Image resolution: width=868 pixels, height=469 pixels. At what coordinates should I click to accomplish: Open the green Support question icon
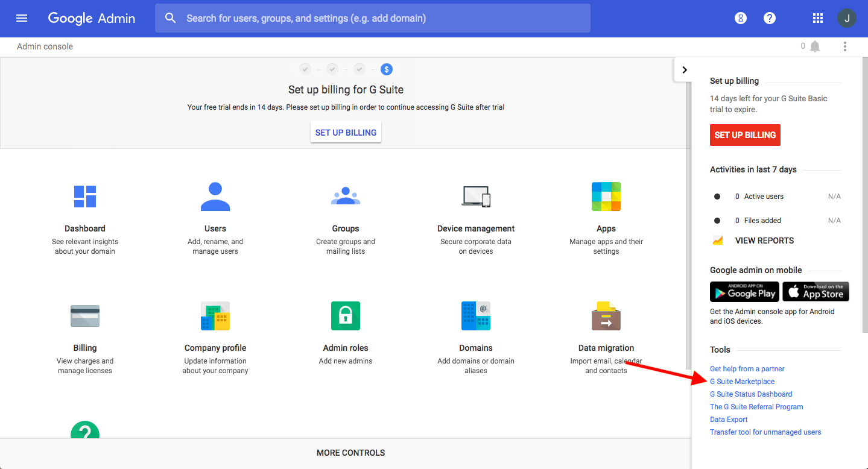85,430
